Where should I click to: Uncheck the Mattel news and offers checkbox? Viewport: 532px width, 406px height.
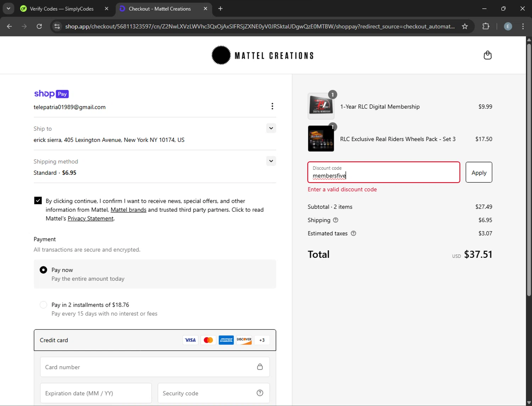38,201
